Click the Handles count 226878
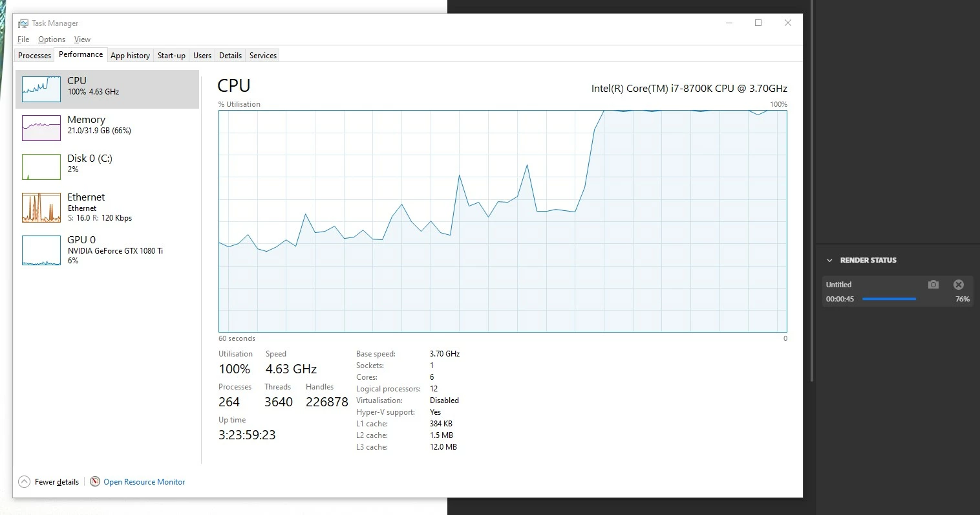Viewport: 980px width, 515px height. (x=327, y=402)
